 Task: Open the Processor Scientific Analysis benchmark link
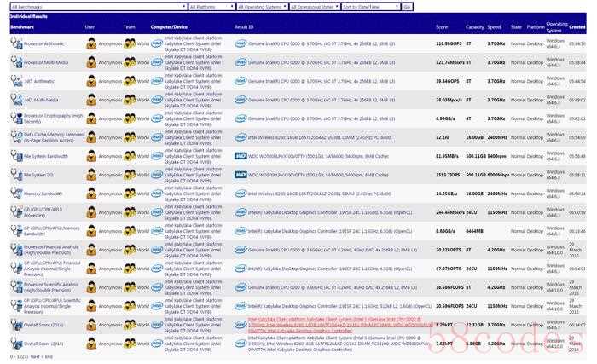click(x=51, y=287)
